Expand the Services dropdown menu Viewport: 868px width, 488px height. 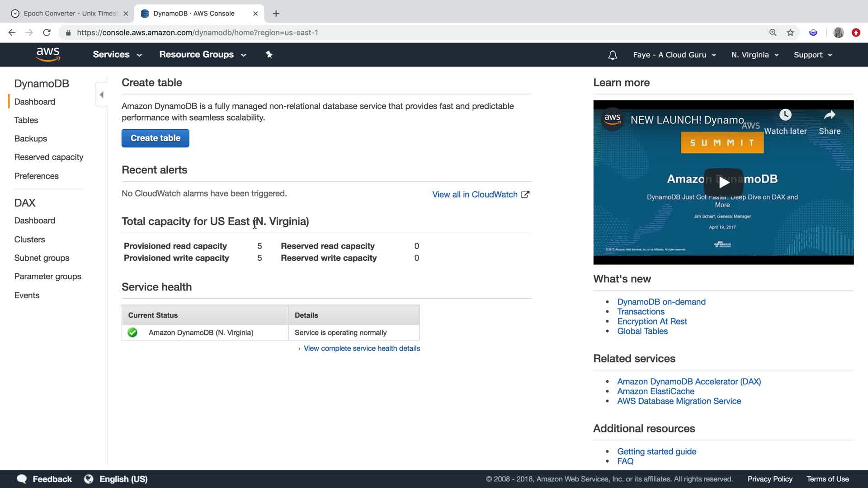click(x=117, y=55)
